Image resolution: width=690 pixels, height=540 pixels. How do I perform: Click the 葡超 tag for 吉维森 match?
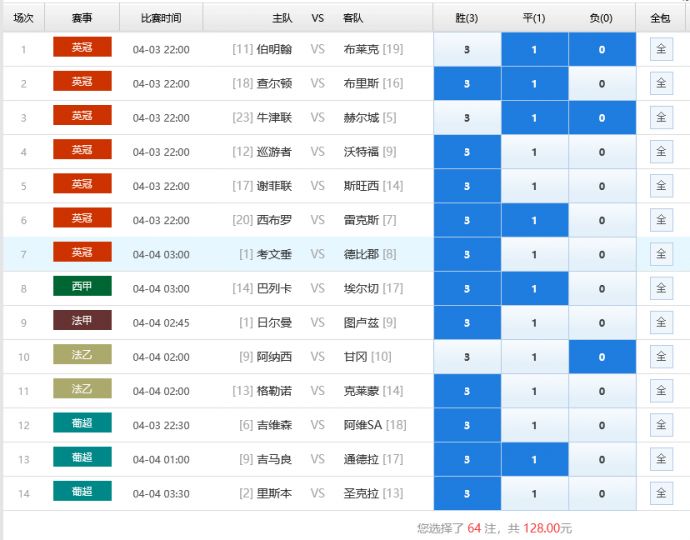point(82,423)
